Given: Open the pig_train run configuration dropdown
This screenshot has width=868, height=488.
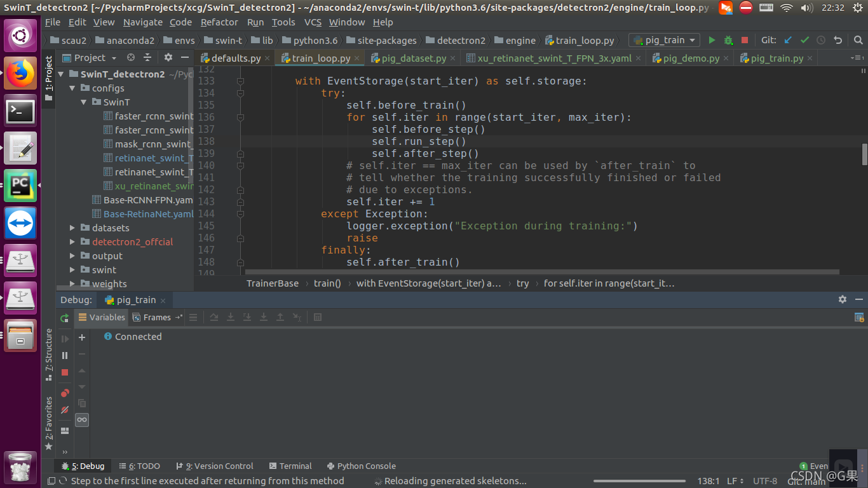Looking at the screenshot, I should coord(665,40).
